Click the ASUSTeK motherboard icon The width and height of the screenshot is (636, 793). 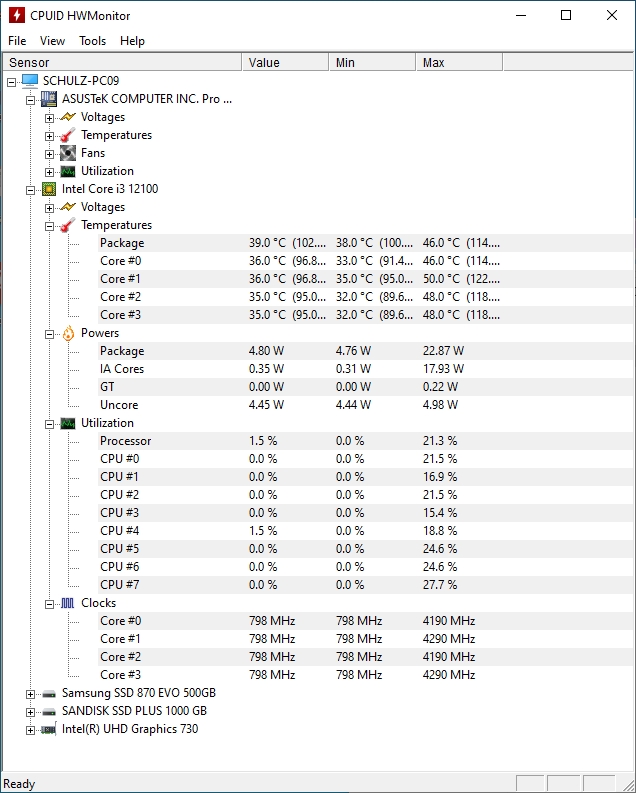[x=49, y=99]
